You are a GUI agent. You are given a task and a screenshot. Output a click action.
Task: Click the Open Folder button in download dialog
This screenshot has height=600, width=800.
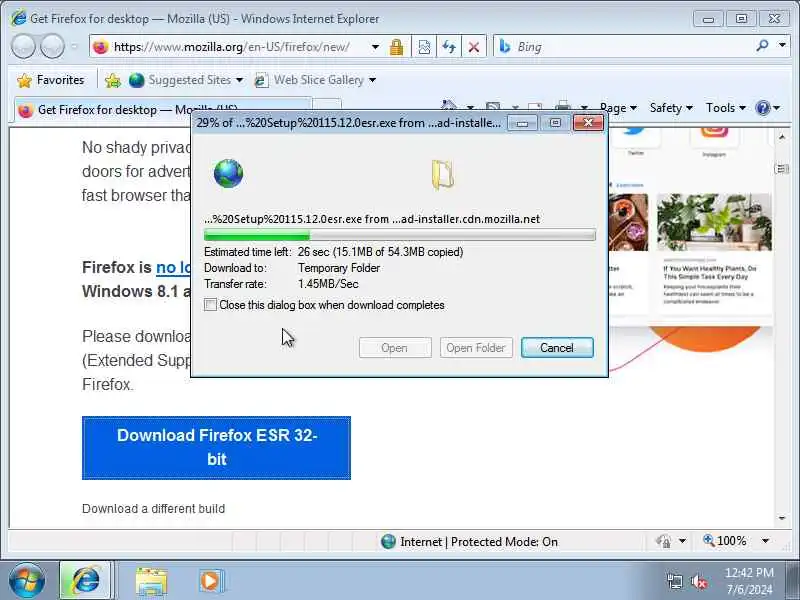click(476, 348)
